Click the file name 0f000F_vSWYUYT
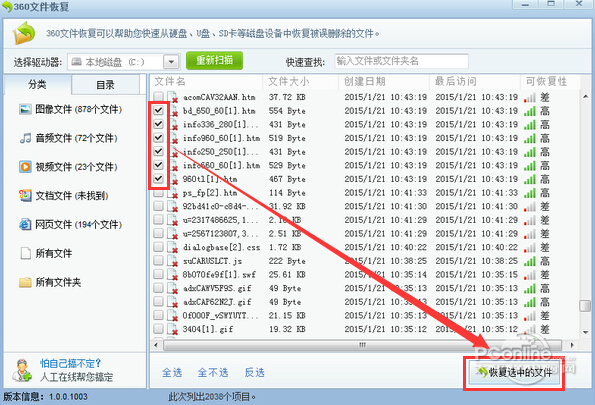 [x=220, y=315]
